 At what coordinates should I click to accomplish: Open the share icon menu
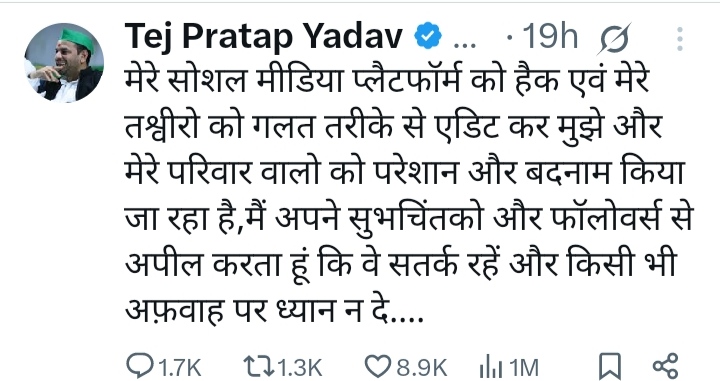[x=665, y=366]
